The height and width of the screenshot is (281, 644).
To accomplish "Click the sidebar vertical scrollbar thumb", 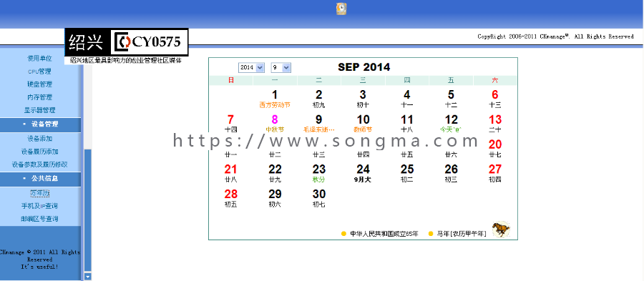I will click(87, 210).
